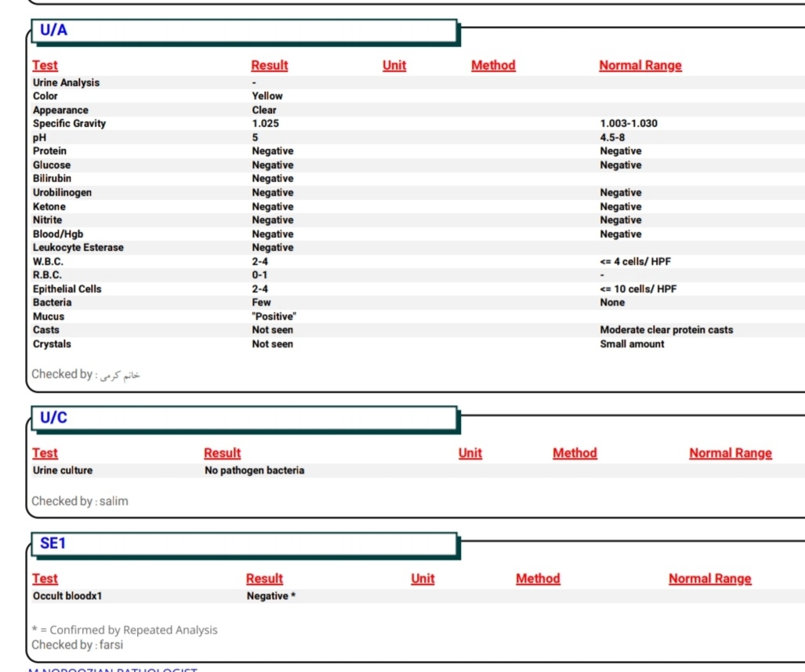Click Normal Range header in SE1 section
Viewport: 805px width, 672px height.
pos(709,579)
